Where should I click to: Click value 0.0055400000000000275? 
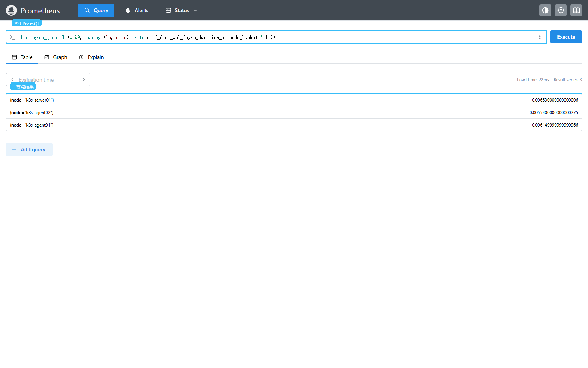(554, 113)
